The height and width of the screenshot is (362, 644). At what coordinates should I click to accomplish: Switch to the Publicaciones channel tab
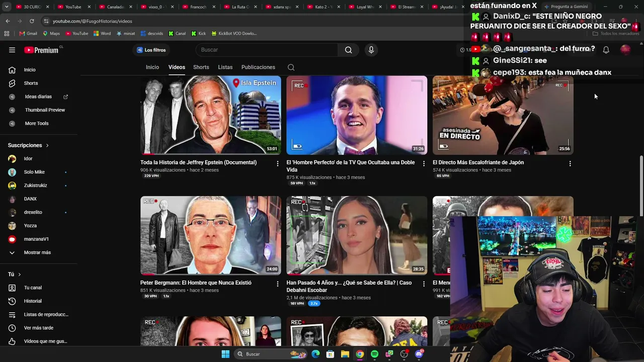pos(258,67)
